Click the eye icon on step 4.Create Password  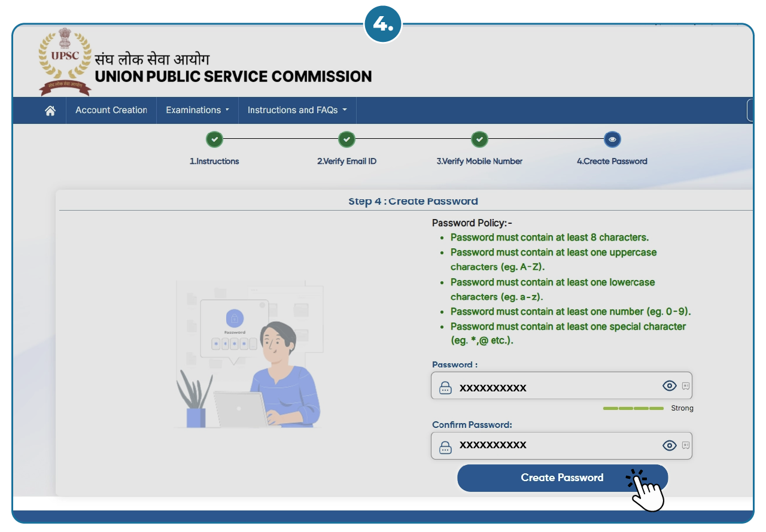pyautogui.click(x=612, y=139)
